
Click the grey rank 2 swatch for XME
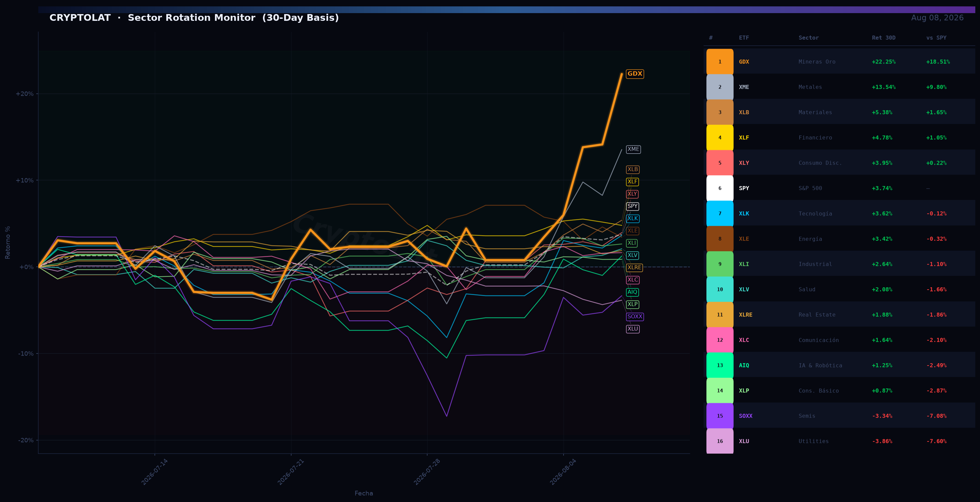pyautogui.click(x=720, y=87)
